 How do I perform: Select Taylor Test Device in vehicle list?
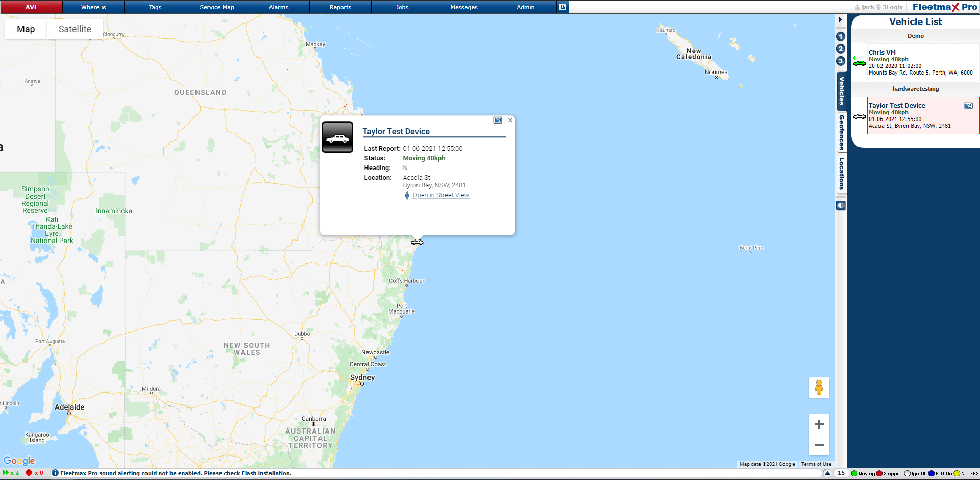point(923,115)
